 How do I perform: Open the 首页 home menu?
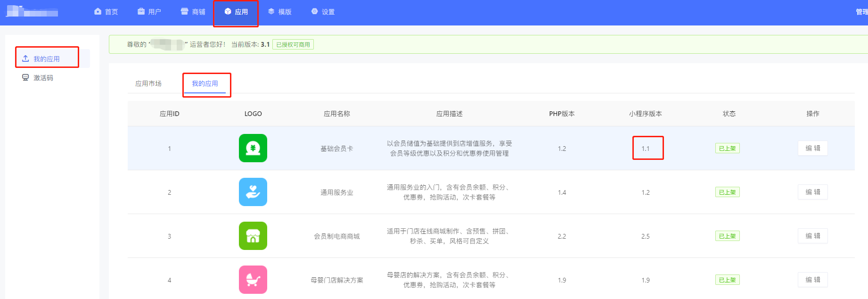(x=106, y=12)
